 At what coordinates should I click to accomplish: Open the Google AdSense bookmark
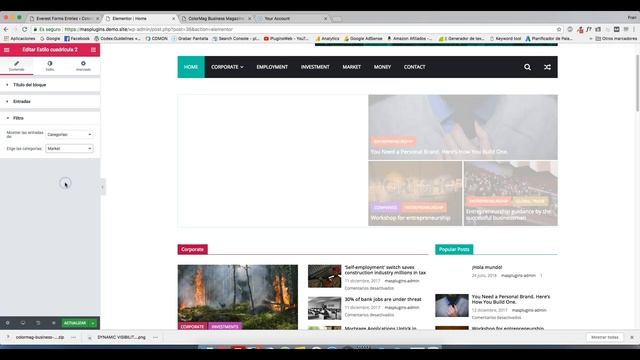[363, 38]
